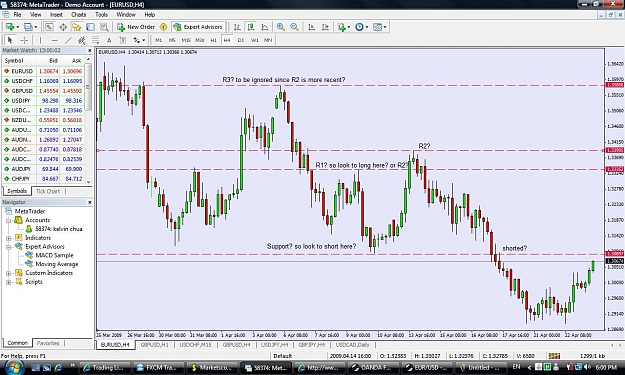The image size is (625, 375).
Task: Switch to the GBPUSD,H1 chart tab
Action: [154, 345]
